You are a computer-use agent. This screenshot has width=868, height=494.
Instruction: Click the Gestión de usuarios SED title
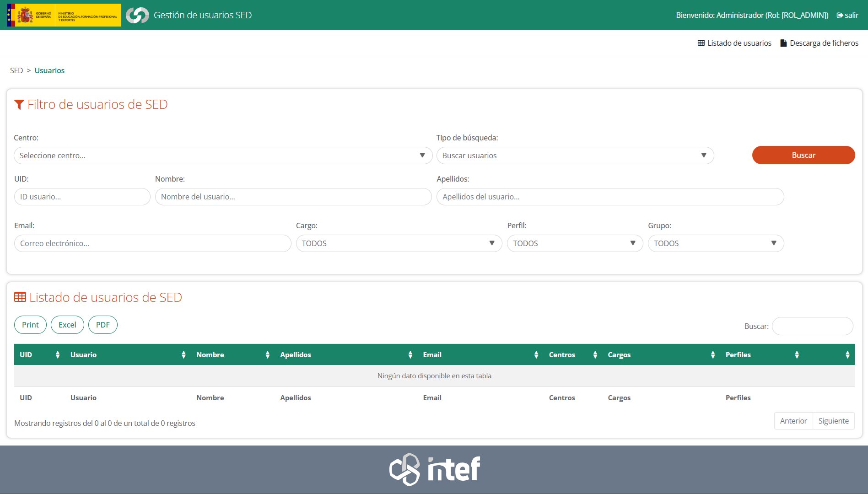(203, 15)
